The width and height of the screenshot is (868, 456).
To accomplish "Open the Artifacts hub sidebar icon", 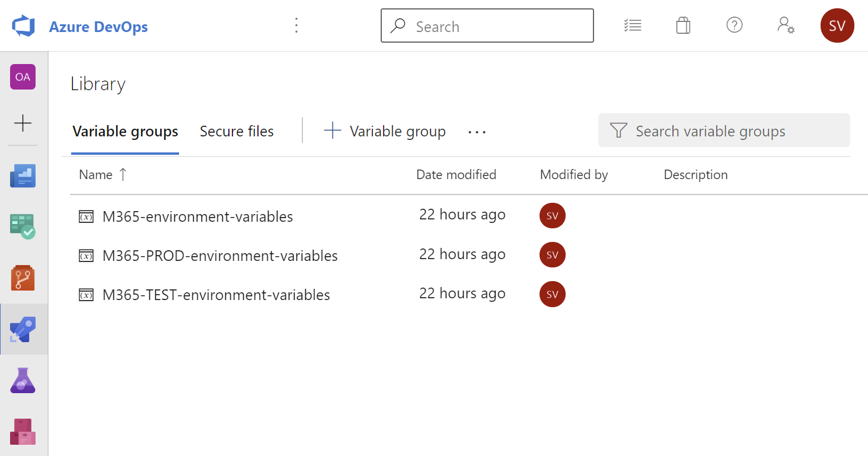I will coord(23,431).
